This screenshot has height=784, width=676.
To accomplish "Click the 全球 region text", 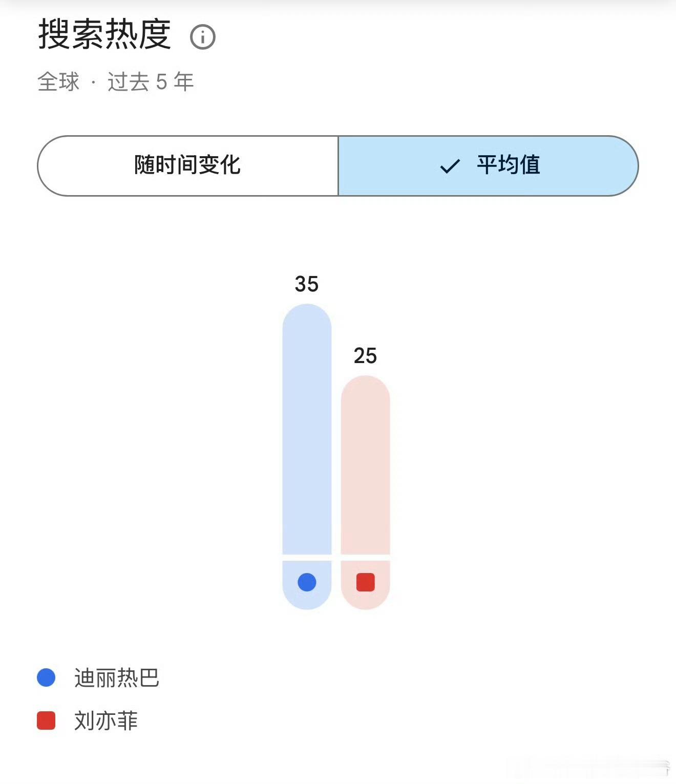I will [58, 81].
